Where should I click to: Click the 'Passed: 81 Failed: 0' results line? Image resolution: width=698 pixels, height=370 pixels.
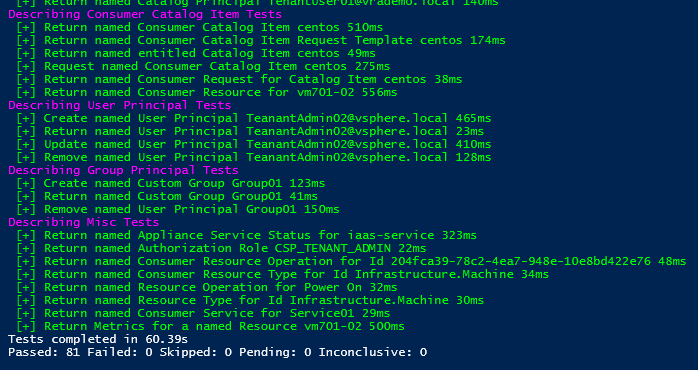(217, 352)
